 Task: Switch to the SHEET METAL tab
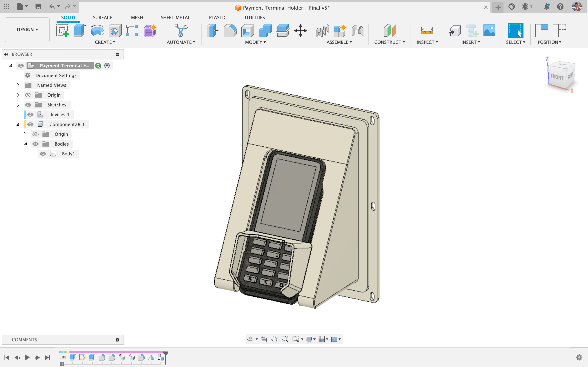(x=175, y=18)
